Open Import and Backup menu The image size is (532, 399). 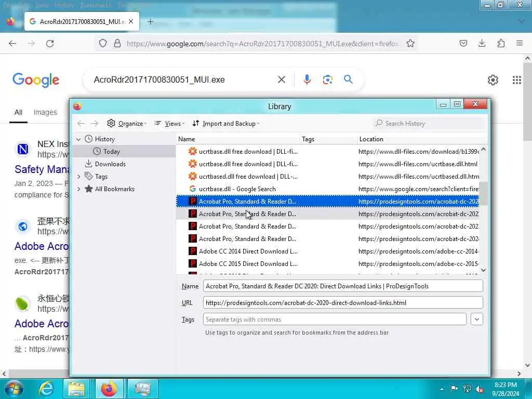click(225, 124)
